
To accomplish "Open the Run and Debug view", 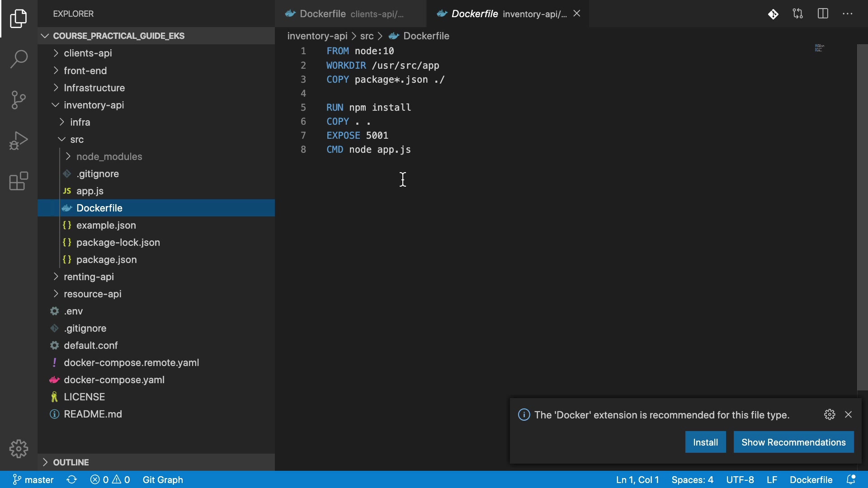I will point(19,141).
